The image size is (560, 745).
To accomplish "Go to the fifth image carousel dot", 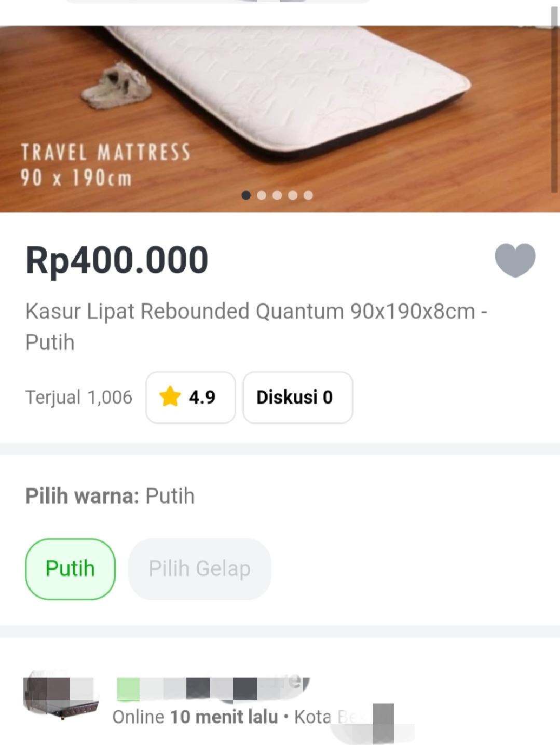I will click(x=308, y=195).
